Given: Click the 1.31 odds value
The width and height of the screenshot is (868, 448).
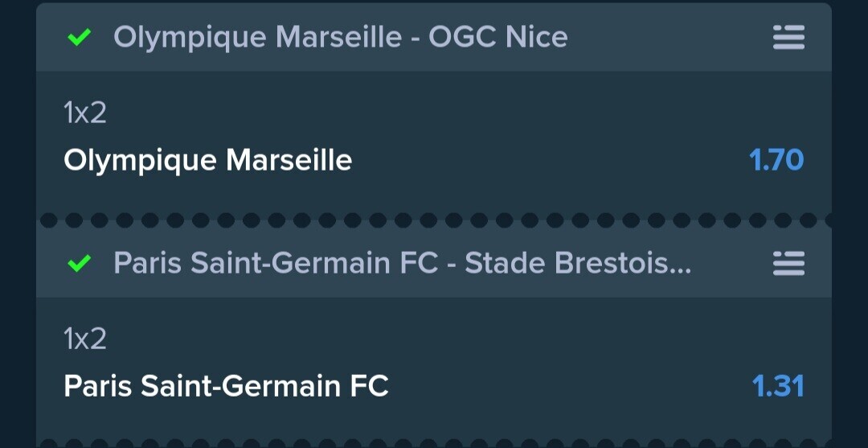Looking at the screenshot, I should [778, 386].
